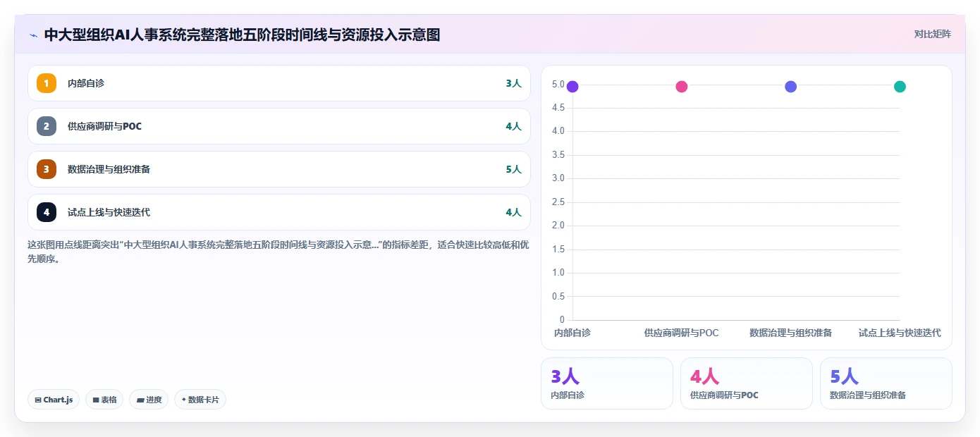Image resolution: width=980 pixels, height=437 pixels.
Task: Select the 内部自诊 list row
Action: pyautogui.click(x=279, y=83)
